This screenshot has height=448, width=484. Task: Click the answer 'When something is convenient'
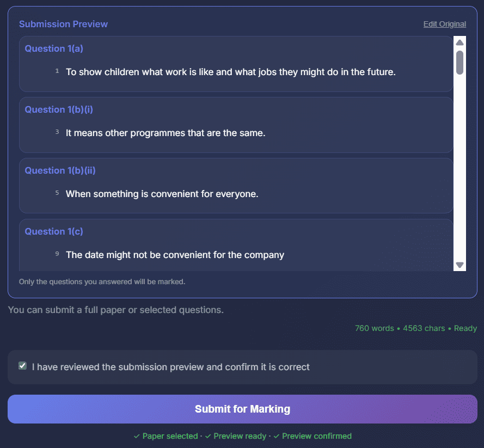pos(162,194)
